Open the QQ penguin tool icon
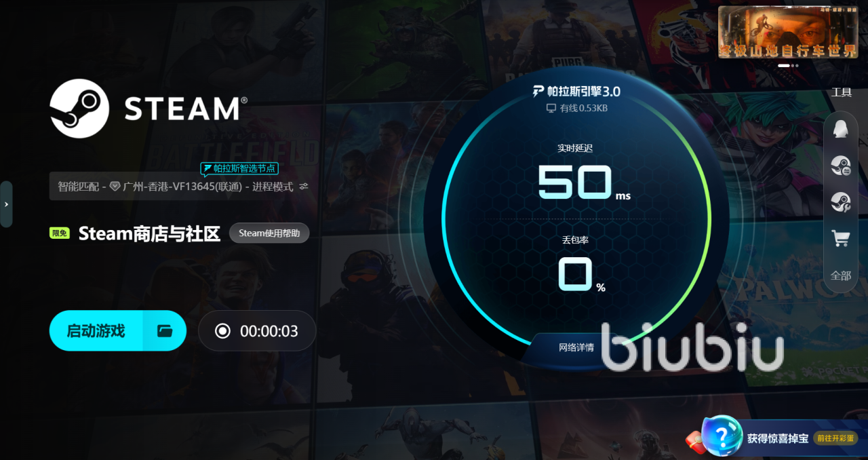The width and height of the screenshot is (868, 460). (841, 130)
